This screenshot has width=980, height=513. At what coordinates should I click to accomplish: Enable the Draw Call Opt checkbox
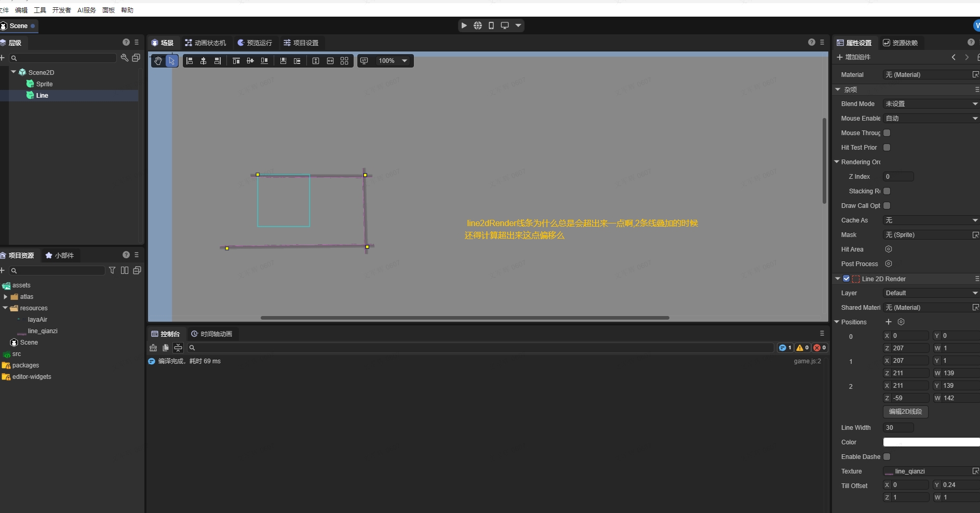pos(887,206)
